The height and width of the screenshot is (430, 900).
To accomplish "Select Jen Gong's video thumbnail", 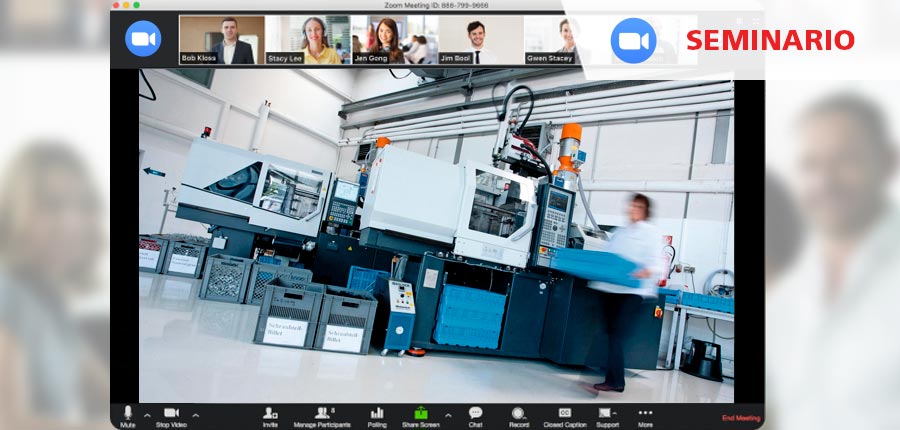I will pos(394,40).
